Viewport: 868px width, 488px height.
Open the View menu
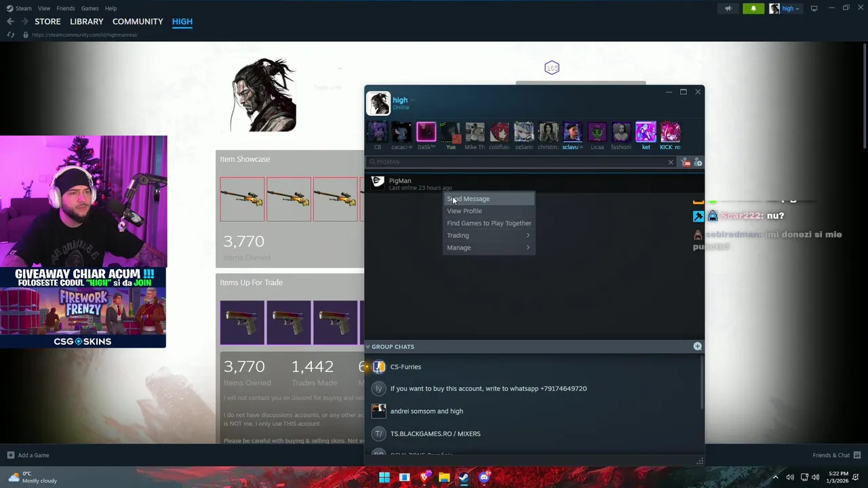coord(44,8)
